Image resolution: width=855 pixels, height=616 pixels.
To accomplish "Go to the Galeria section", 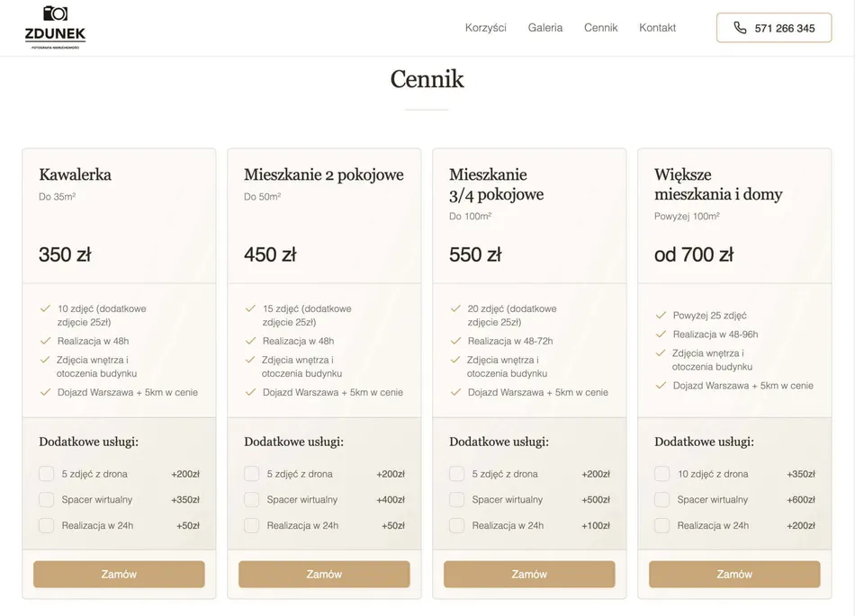I will pos(545,28).
